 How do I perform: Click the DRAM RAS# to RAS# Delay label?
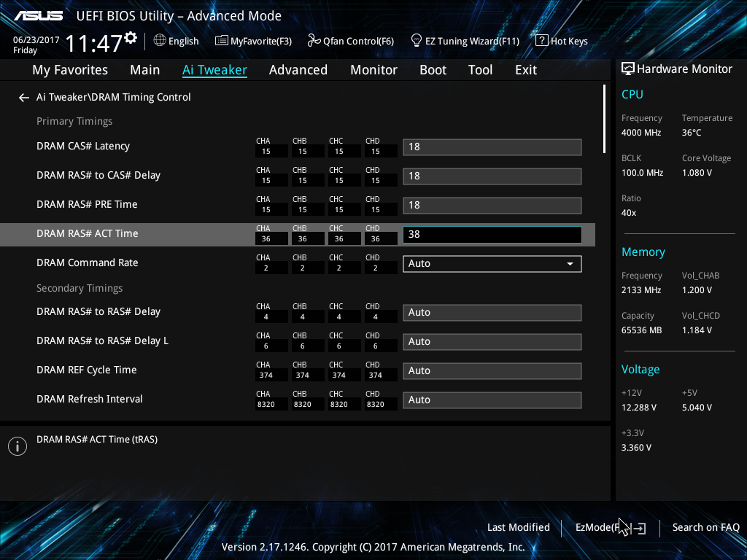(x=98, y=311)
